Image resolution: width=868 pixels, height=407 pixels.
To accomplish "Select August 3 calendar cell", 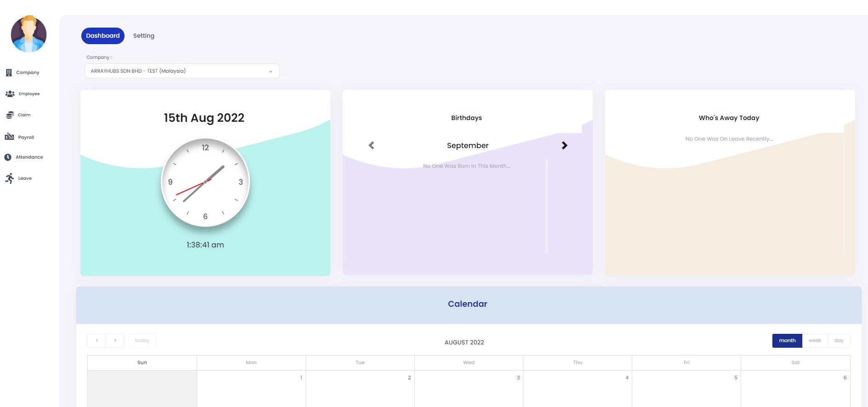I will [469, 389].
